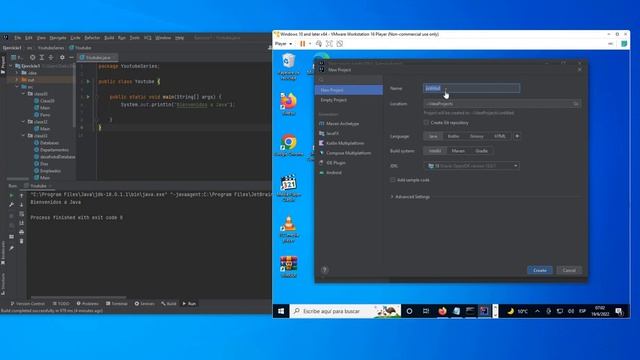Choose Maven build system
This screenshot has width=640, height=360.
click(458, 151)
